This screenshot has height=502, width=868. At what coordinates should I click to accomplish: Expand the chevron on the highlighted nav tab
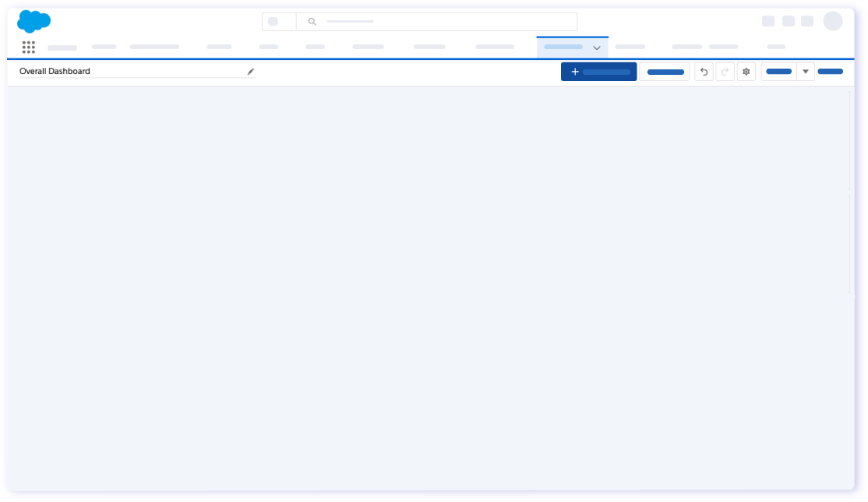pyautogui.click(x=597, y=48)
